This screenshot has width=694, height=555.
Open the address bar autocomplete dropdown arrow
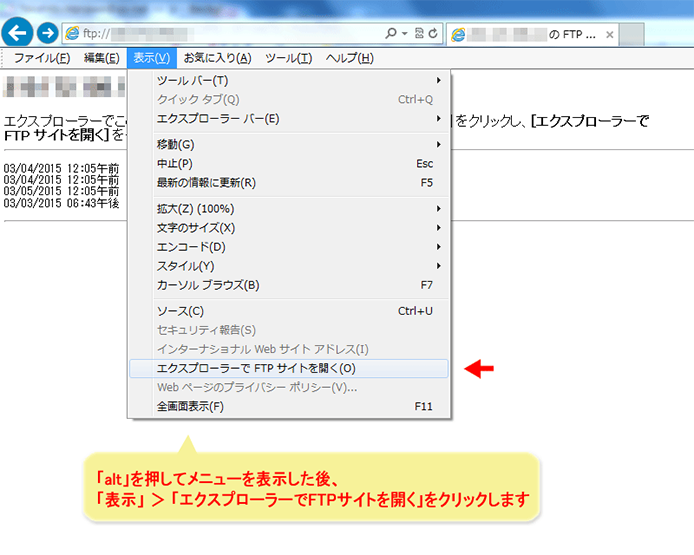403,33
